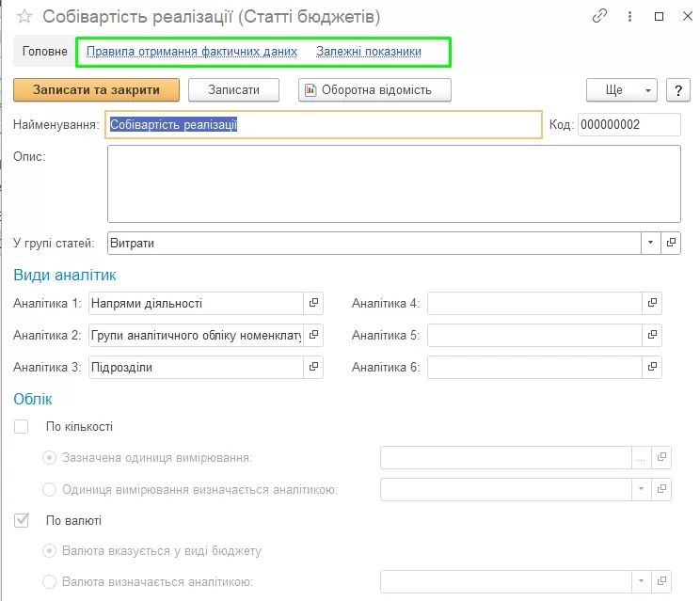700x601 pixels.
Task: Click open icon beside Зазначена одиниця вимірювання field
Action: tap(661, 457)
